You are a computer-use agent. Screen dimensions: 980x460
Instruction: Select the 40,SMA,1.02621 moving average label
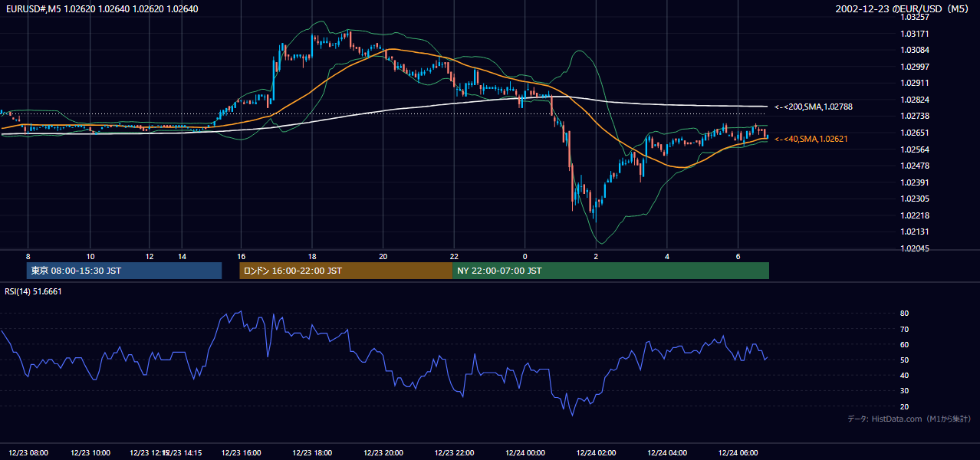click(811, 139)
